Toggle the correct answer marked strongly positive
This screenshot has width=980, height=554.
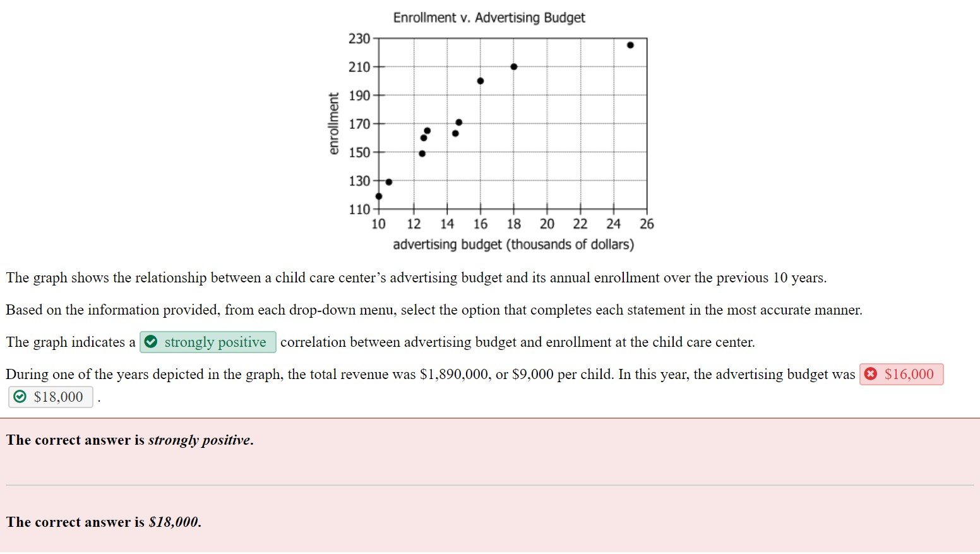point(208,342)
